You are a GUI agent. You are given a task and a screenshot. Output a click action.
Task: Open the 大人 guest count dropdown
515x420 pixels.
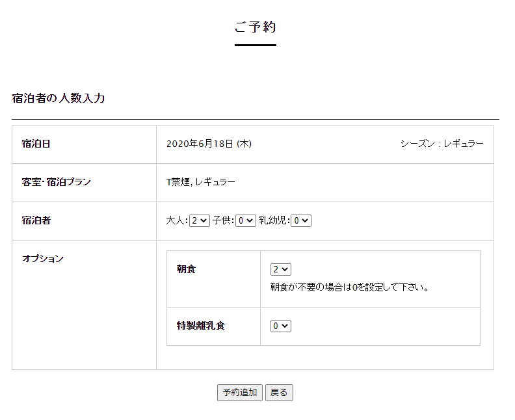[x=200, y=220]
